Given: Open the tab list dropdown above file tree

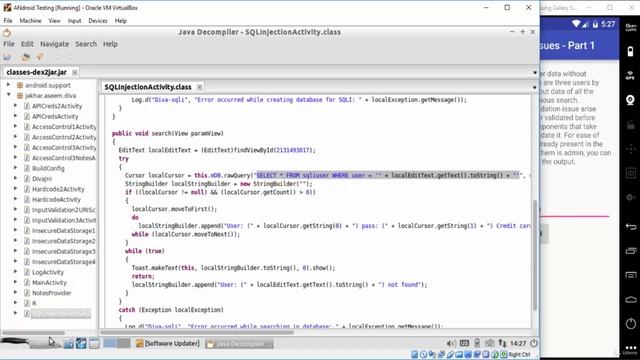Looking at the screenshot, I should (x=535, y=73).
